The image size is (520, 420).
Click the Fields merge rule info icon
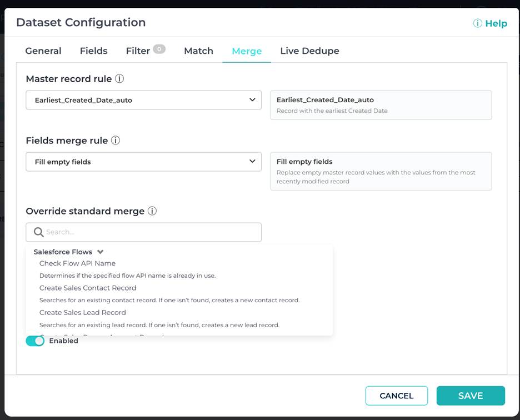[x=115, y=141]
